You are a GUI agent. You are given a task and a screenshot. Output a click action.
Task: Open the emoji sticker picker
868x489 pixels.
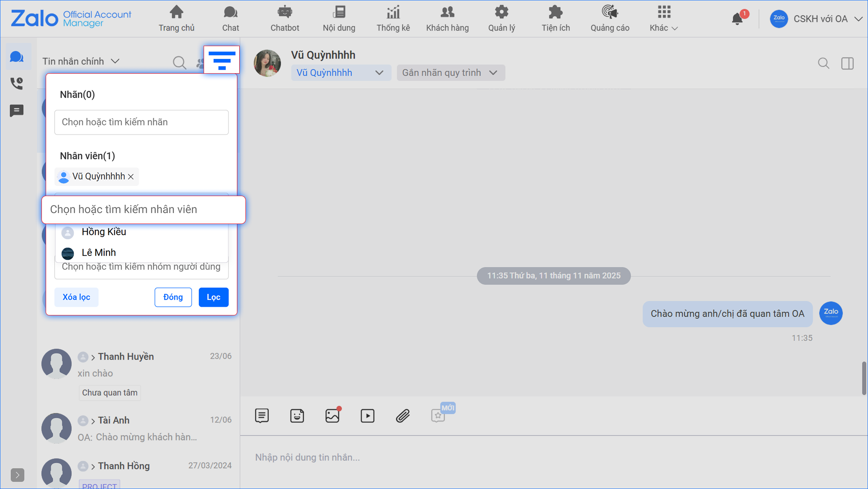coord(297,416)
